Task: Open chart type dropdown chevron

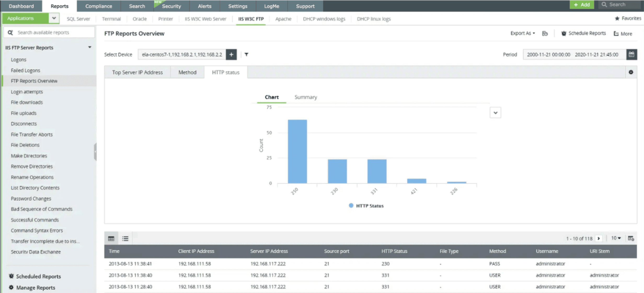Action: pos(495,113)
